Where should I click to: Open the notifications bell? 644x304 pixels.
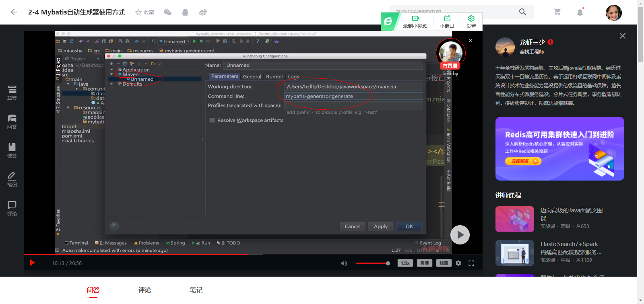580,12
